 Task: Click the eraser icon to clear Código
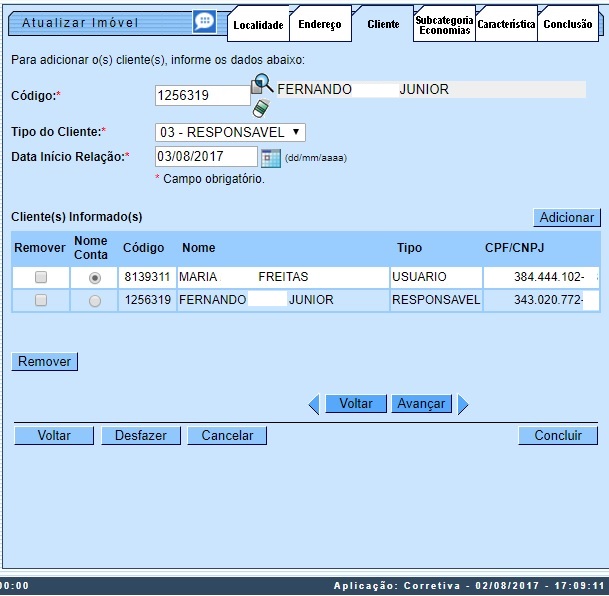tap(261, 106)
